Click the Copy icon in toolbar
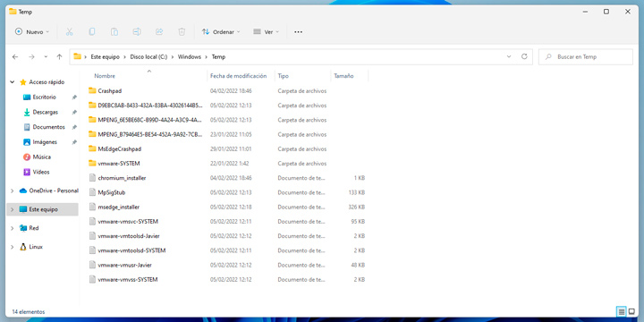The width and height of the screenshot is (644, 322). [x=92, y=31]
